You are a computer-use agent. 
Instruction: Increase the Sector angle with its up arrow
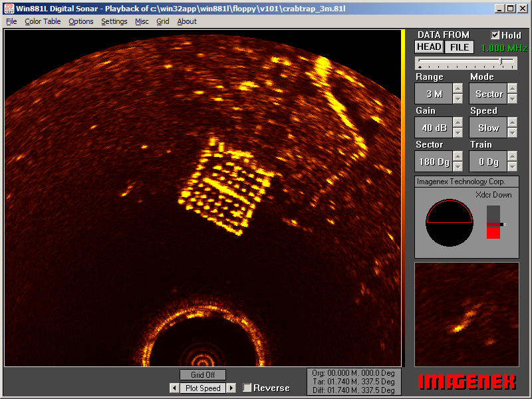[458, 156]
